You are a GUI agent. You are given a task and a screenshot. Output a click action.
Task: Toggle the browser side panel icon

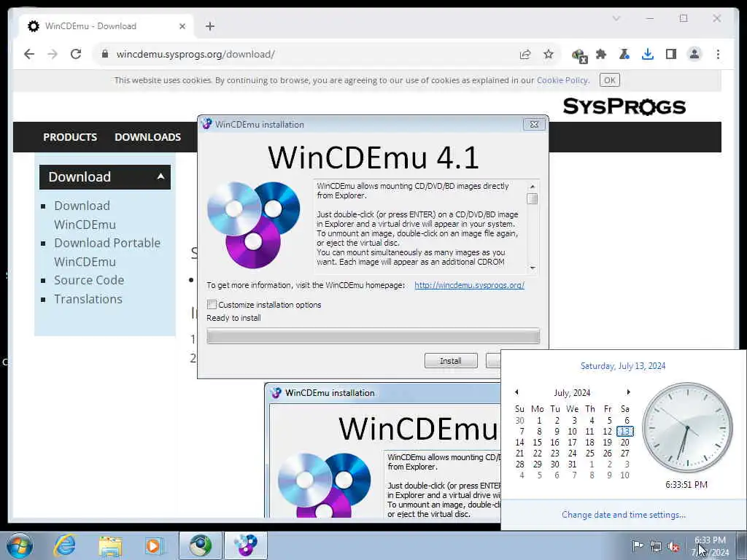coord(671,54)
